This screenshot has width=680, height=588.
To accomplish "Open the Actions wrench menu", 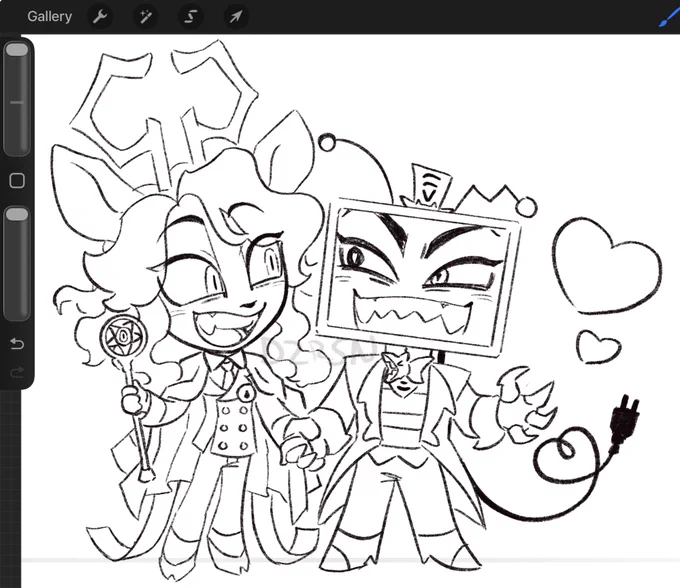I will (100, 16).
